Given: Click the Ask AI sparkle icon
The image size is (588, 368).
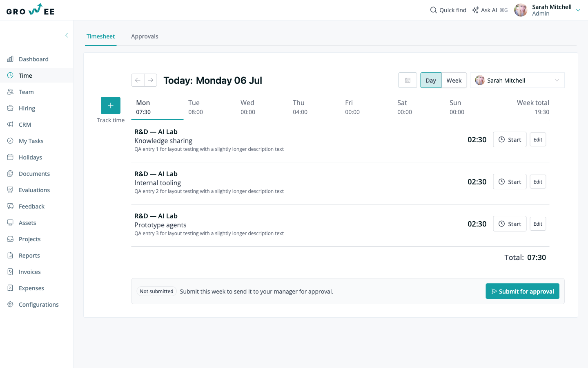Looking at the screenshot, I should pos(475,10).
